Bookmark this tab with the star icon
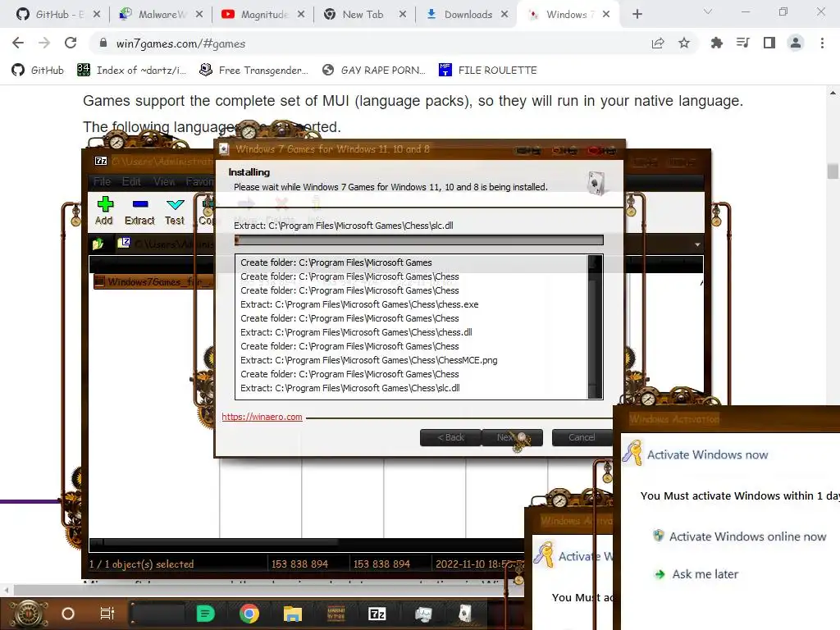Viewport: 840px width, 630px height. 684,43
